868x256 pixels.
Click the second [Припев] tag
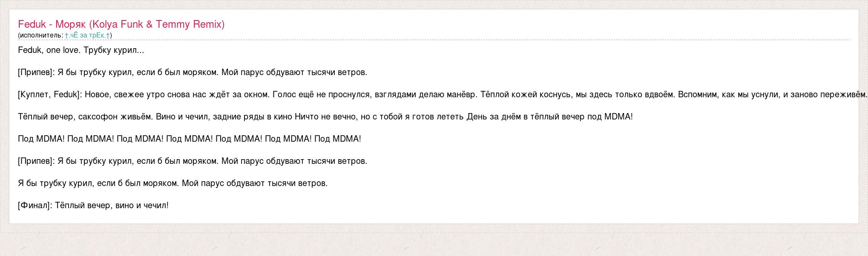tap(36, 161)
